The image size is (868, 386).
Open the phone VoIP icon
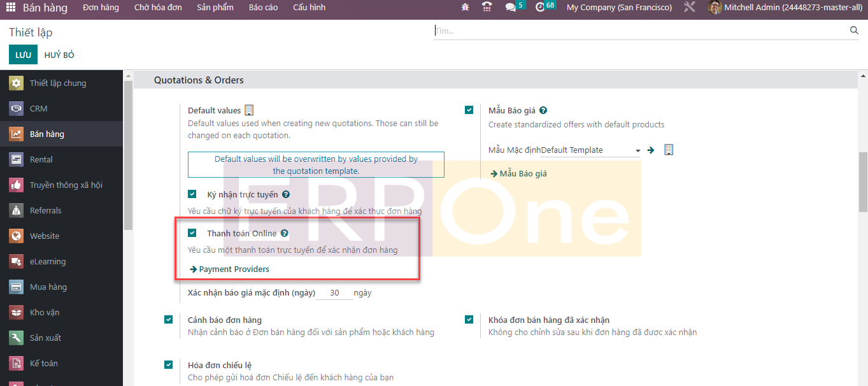(x=487, y=8)
